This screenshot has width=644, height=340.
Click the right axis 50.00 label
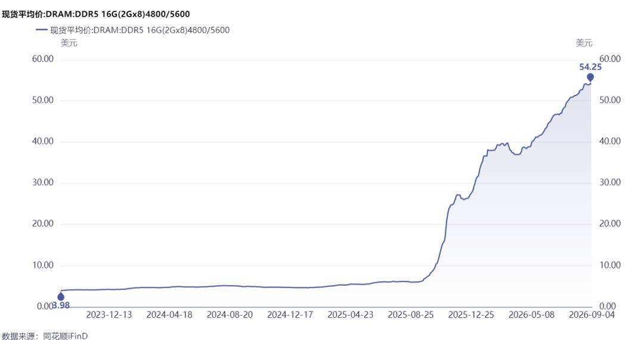click(x=610, y=100)
